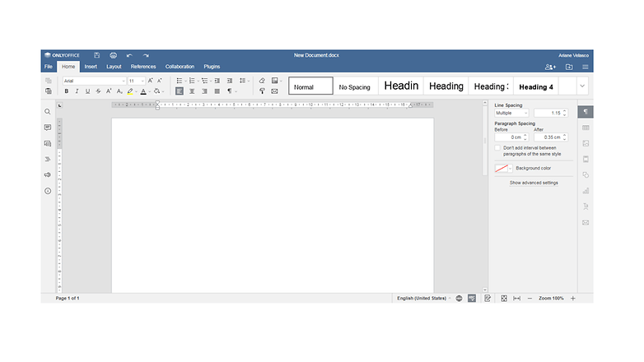Open Mail merge envelope icon in toolbar
This screenshot has height=362, width=644.
[x=275, y=91]
